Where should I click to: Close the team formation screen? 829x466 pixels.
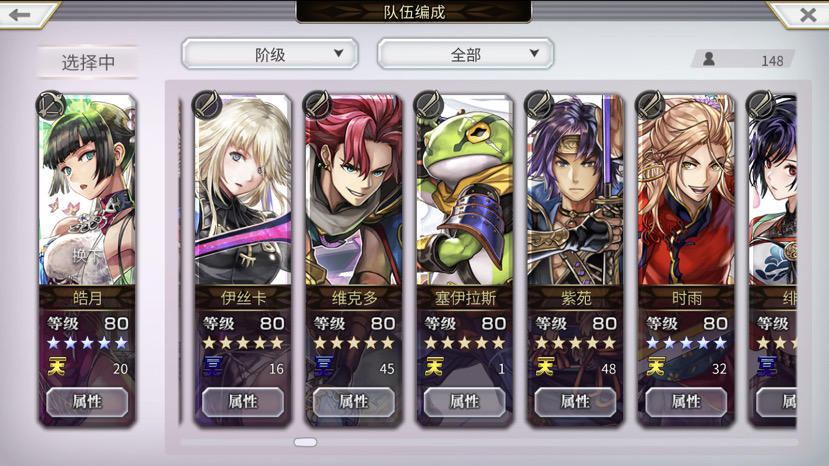[x=807, y=14]
